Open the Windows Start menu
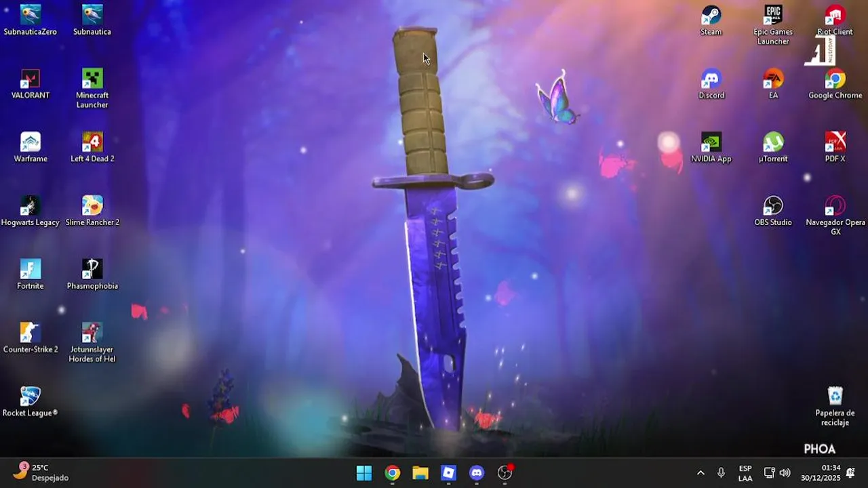868x488 pixels. click(364, 472)
